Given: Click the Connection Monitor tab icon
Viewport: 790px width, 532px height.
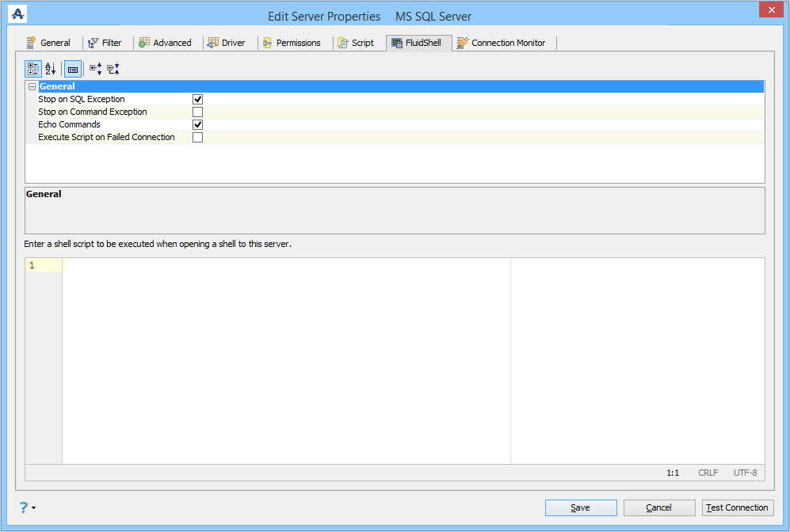Looking at the screenshot, I should [463, 44].
